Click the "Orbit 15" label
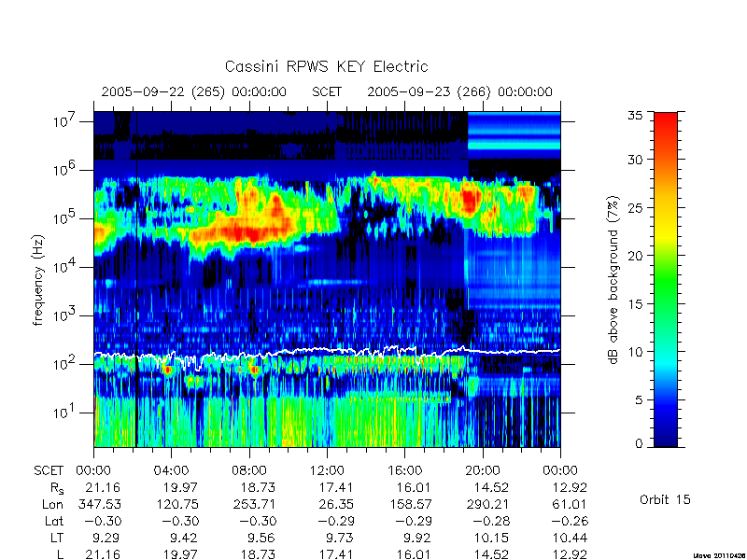The image size is (747, 560). (x=665, y=499)
